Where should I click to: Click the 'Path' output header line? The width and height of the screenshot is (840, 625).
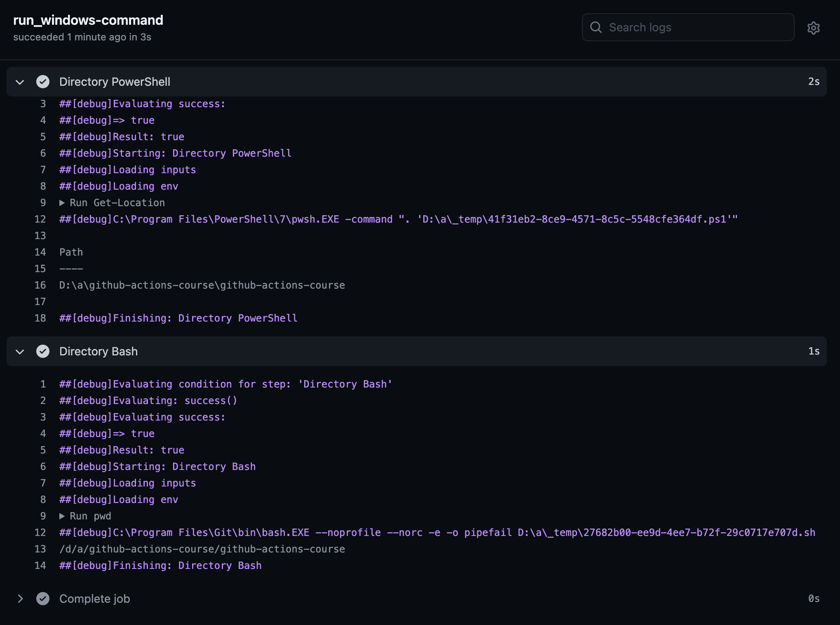coord(71,252)
